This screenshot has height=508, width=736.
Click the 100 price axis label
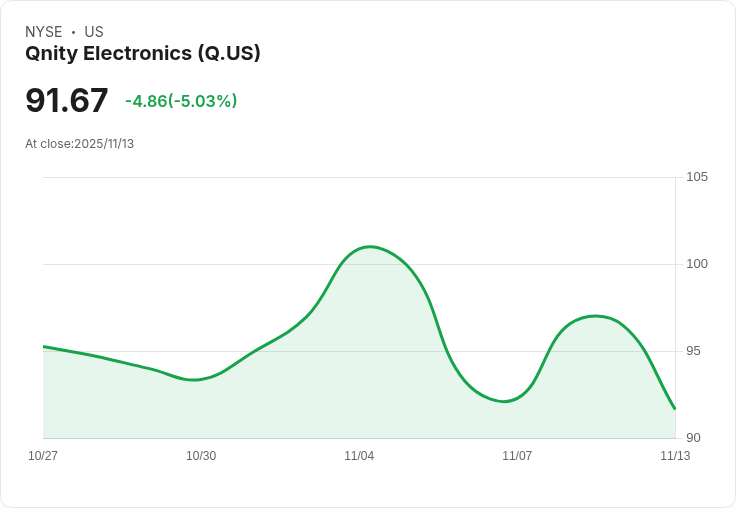(697, 264)
